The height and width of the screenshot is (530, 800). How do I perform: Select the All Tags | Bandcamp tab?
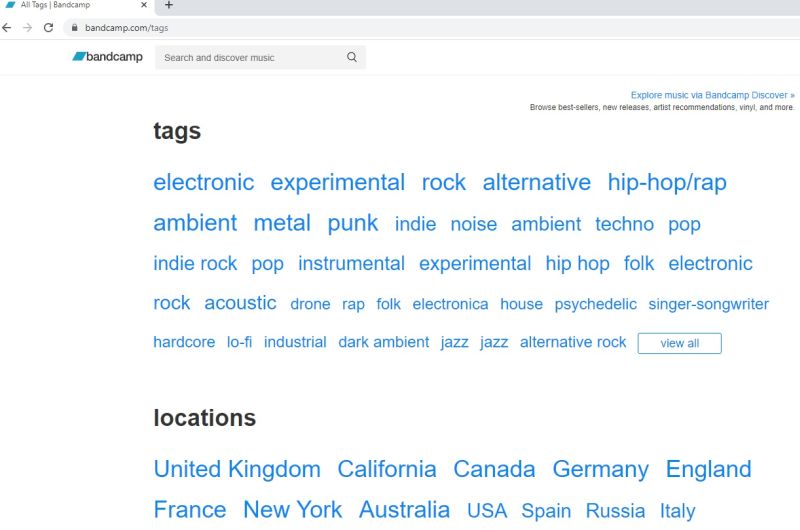click(x=60, y=6)
